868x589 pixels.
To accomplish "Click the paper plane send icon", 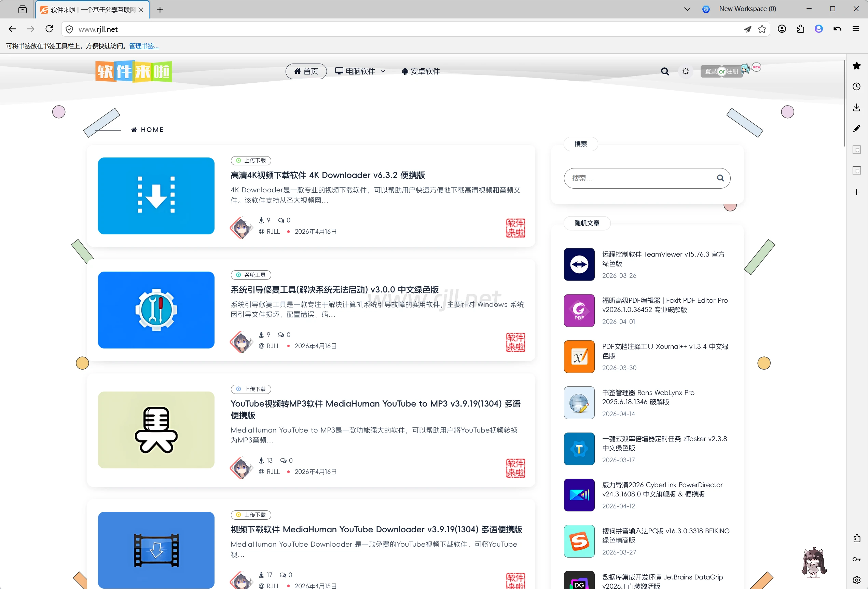I will pos(747,29).
